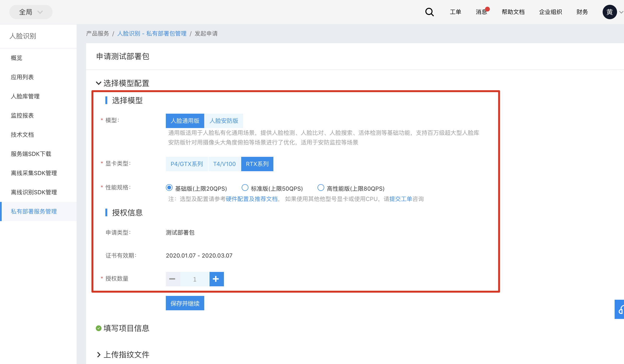The width and height of the screenshot is (624, 364).
Task: Switch to the 人脸安防版 model tab
Action: tap(224, 121)
